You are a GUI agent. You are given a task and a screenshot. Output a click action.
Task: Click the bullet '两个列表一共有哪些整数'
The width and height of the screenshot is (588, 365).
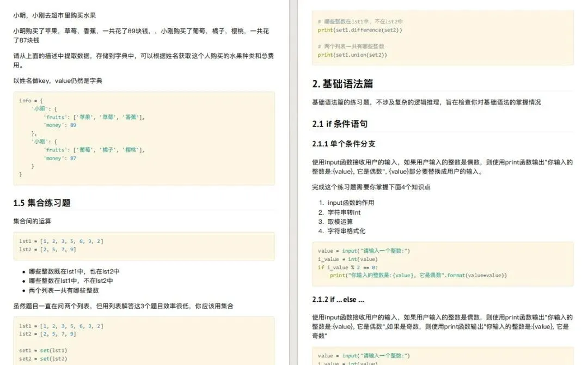point(64,290)
